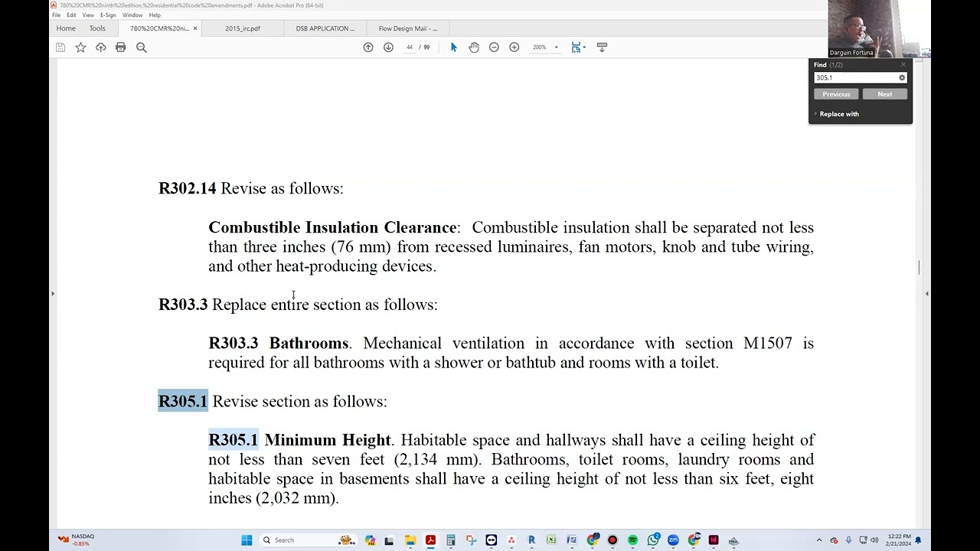The width and height of the screenshot is (980, 551).
Task: Activate the hand pan tool
Action: pyautogui.click(x=474, y=47)
